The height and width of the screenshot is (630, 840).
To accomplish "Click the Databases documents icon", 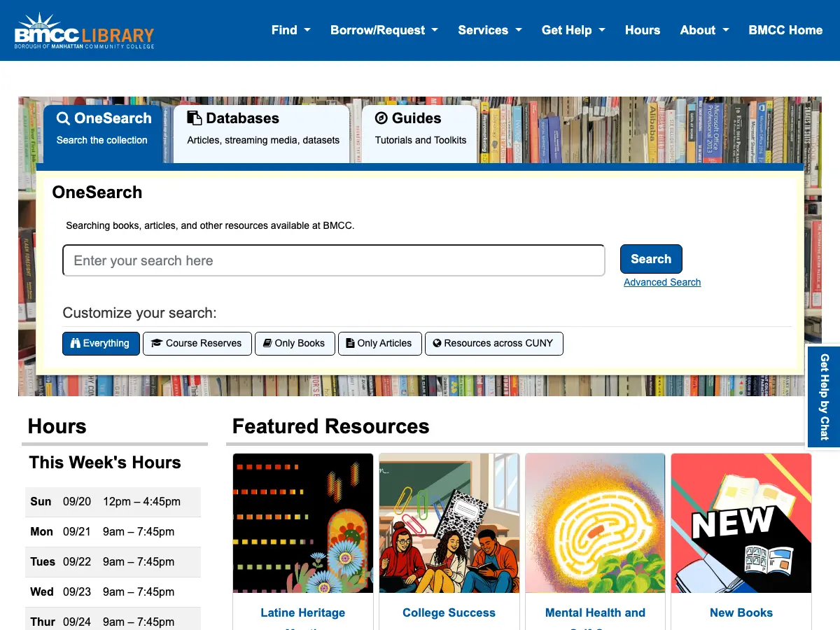I will 195,118.
